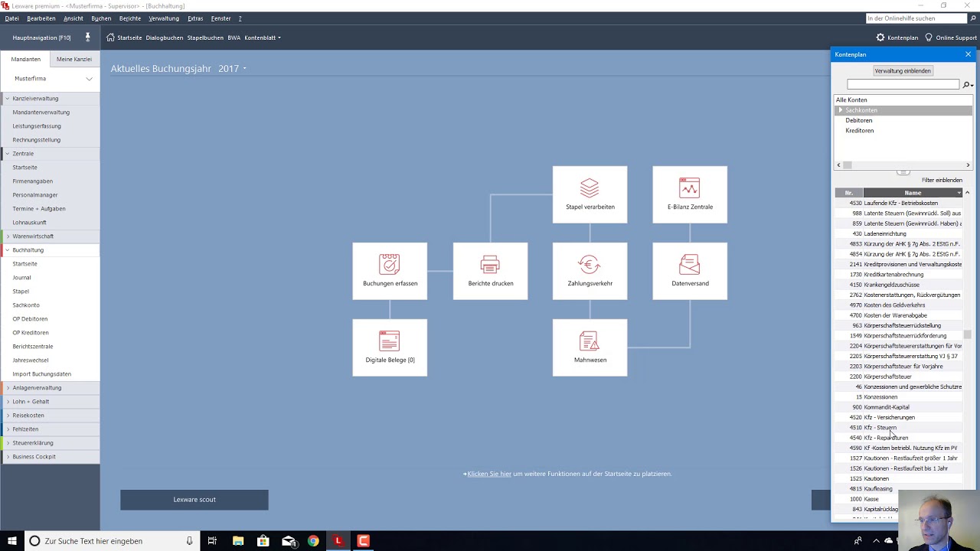Close the Kontenplan panel
The height and width of the screenshot is (551, 980).
pos(968,54)
